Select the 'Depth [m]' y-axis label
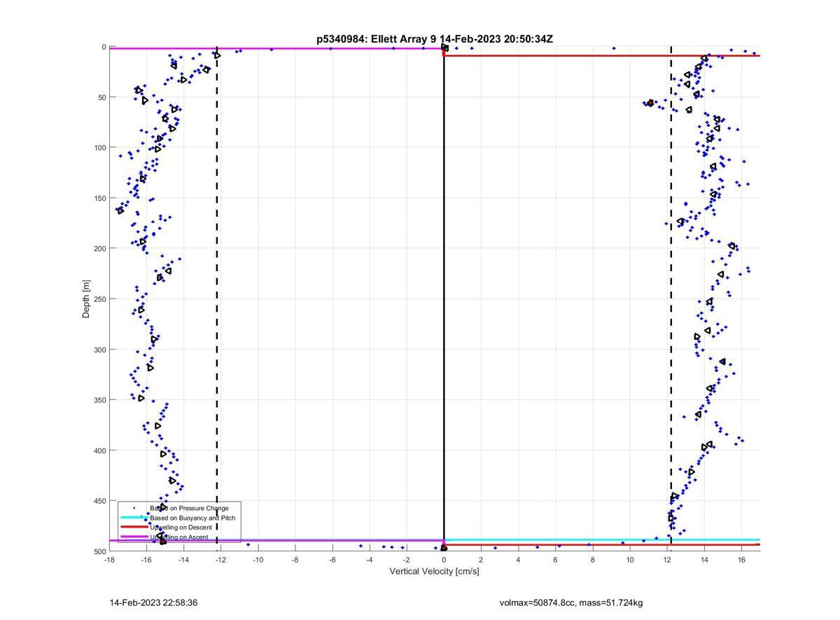The image size is (840, 620). (87, 298)
